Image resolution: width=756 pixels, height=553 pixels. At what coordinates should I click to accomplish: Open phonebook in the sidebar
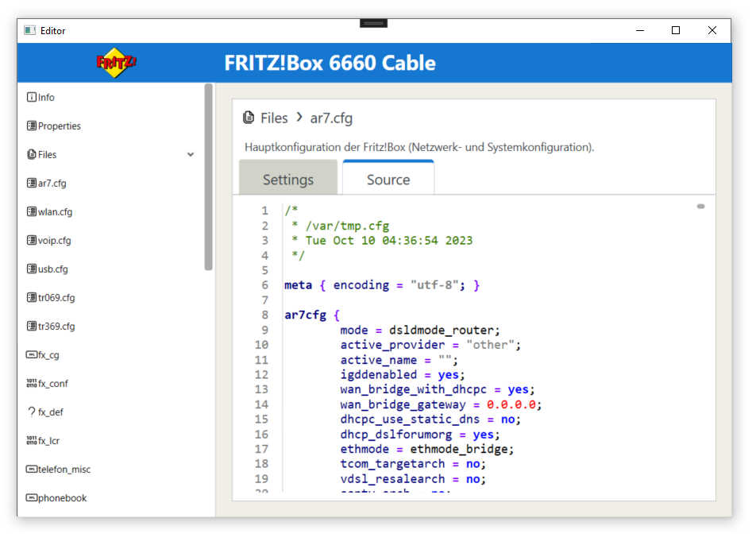click(x=62, y=498)
